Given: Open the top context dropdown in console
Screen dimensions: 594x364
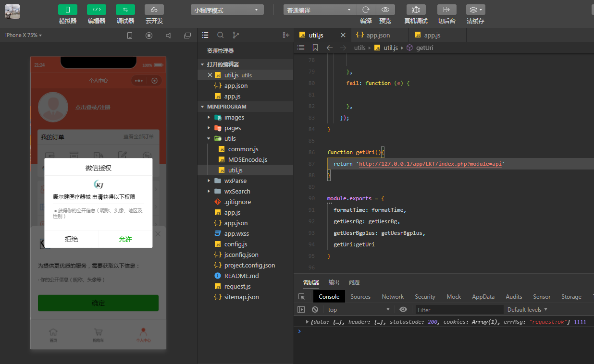Looking at the screenshot, I should [359, 310].
